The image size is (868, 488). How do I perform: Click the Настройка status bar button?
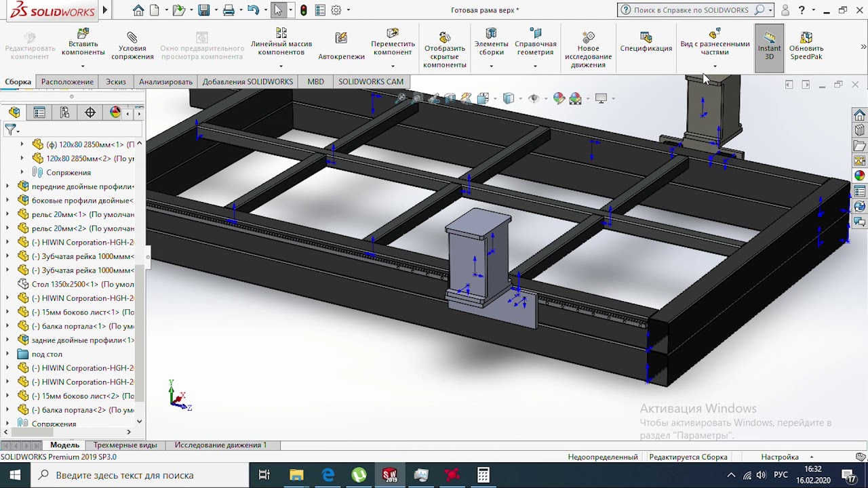[779, 457]
